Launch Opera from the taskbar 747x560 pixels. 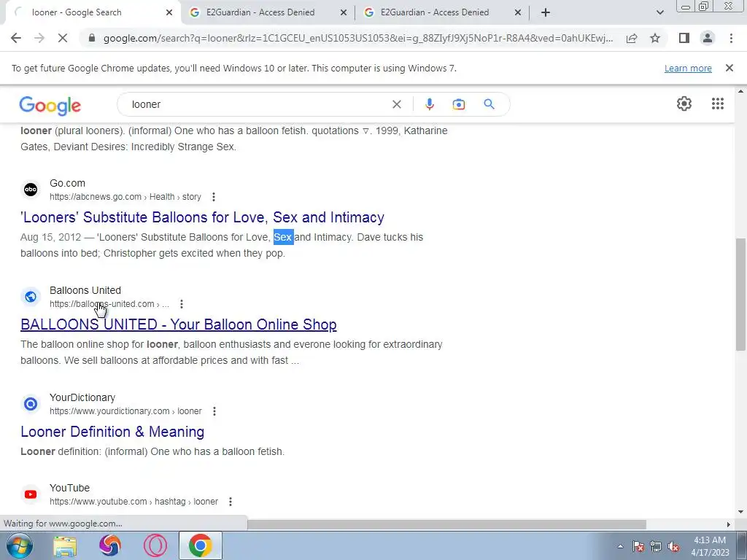tap(155, 545)
